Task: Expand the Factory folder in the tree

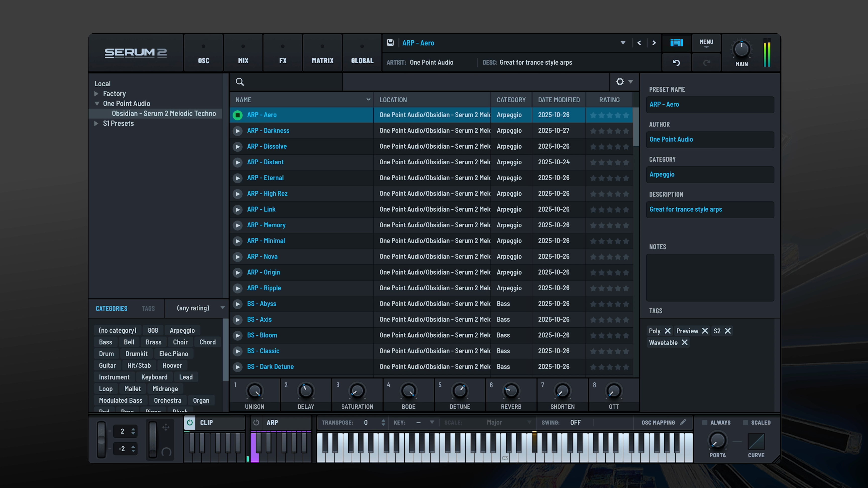Action: tap(96, 94)
